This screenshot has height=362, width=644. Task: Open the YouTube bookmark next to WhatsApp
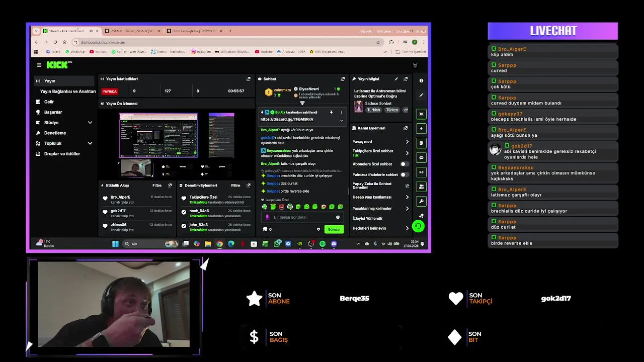(98, 52)
